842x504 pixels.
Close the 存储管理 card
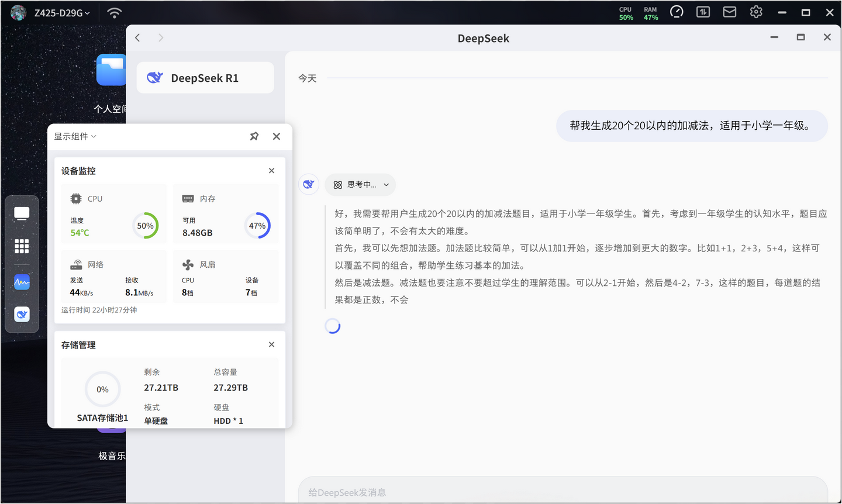pos(271,344)
